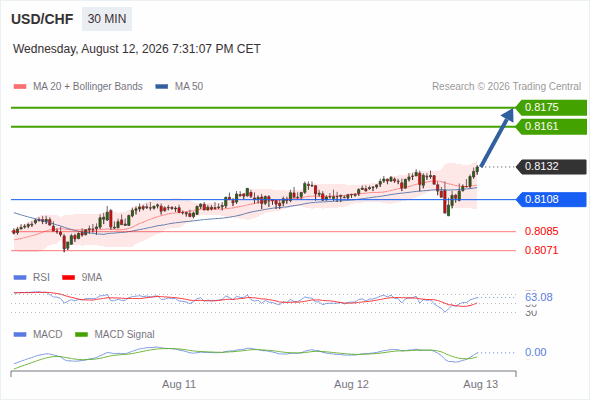Open the Trading Central research credit
The width and height of the screenshot is (590, 400).
pos(506,87)
